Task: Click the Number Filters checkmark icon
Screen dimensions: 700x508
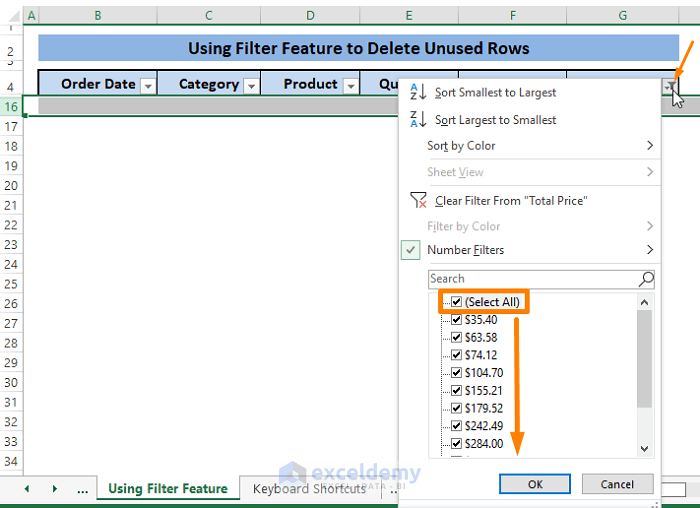Action: (x=410, y=250)
